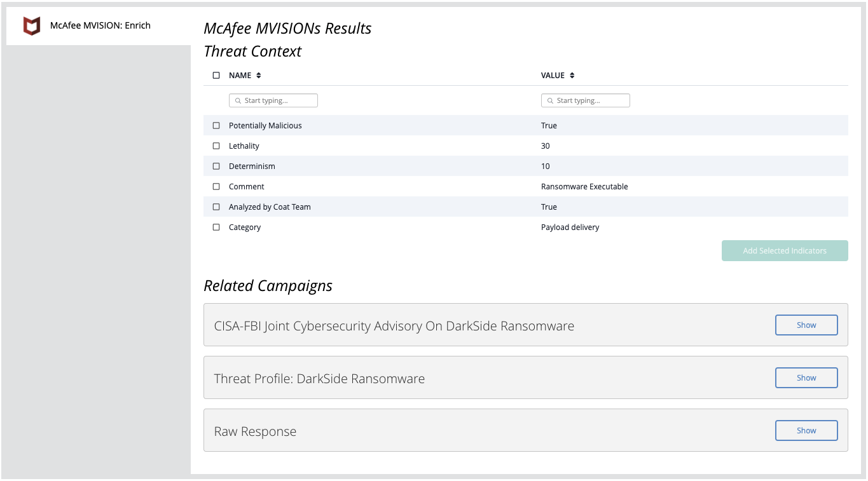Click the Lethality value 30
This screenshot has height=481, width=868.
(546, 146)
